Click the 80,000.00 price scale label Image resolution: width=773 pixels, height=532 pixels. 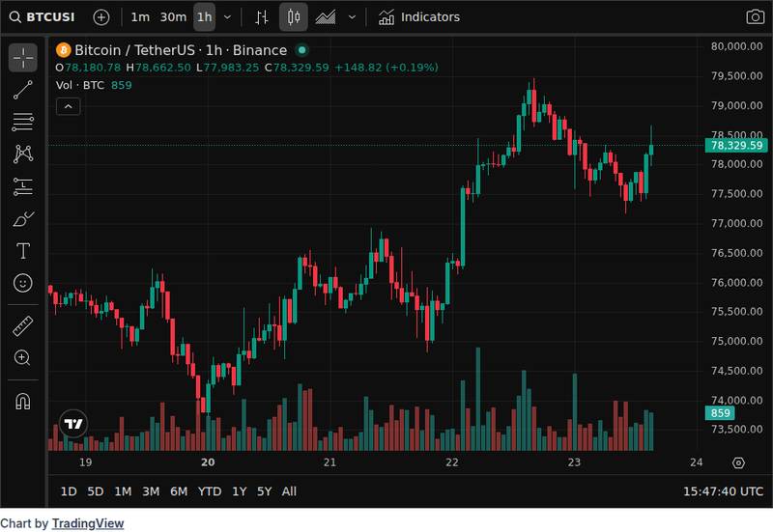736,46
